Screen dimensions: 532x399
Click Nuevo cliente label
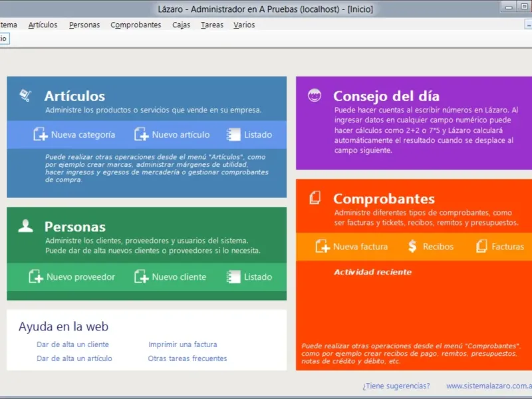179,277
